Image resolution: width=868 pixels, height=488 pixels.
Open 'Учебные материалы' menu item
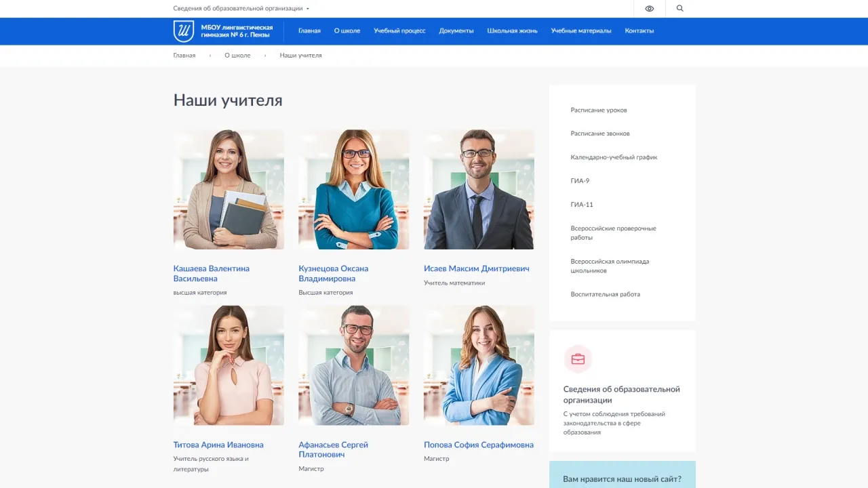pyautogui.click(x=581, y=30)
